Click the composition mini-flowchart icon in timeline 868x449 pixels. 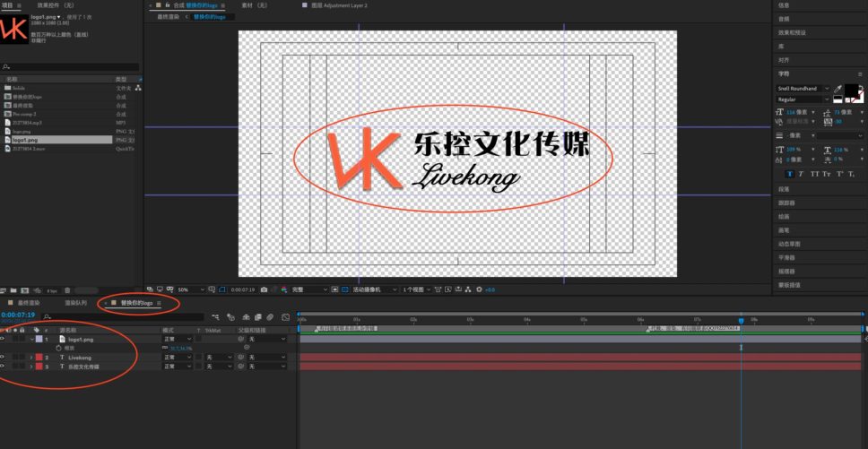point(216,317)
